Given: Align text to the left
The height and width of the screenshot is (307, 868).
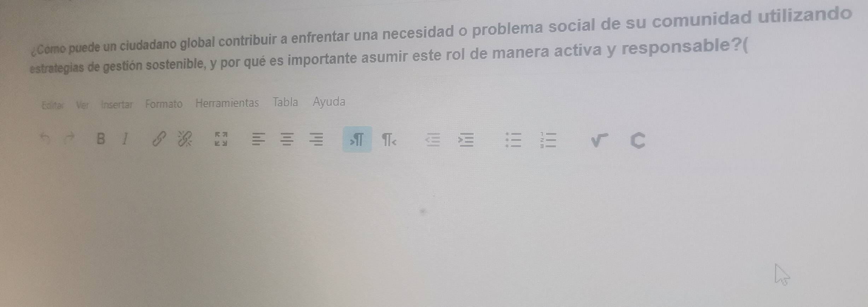Looking at the screenshot, I should click(258, 139).
